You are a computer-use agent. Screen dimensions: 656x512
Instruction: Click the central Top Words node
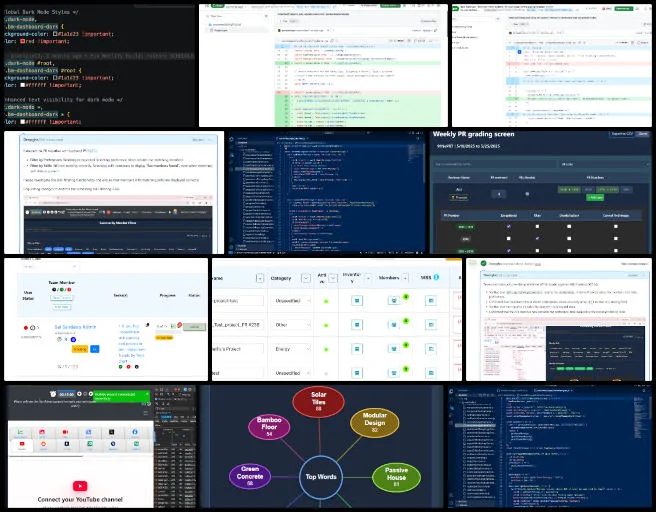[321, 477]
